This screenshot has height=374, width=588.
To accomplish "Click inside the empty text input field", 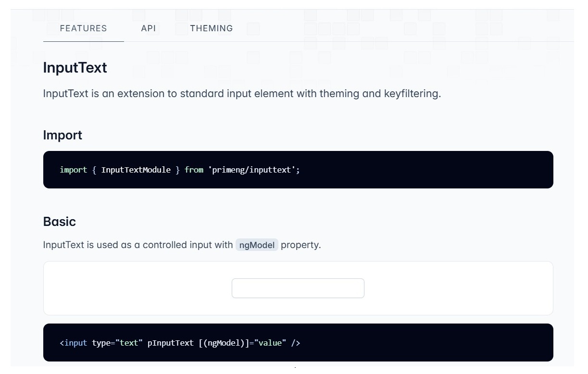I will coord(298,288).
